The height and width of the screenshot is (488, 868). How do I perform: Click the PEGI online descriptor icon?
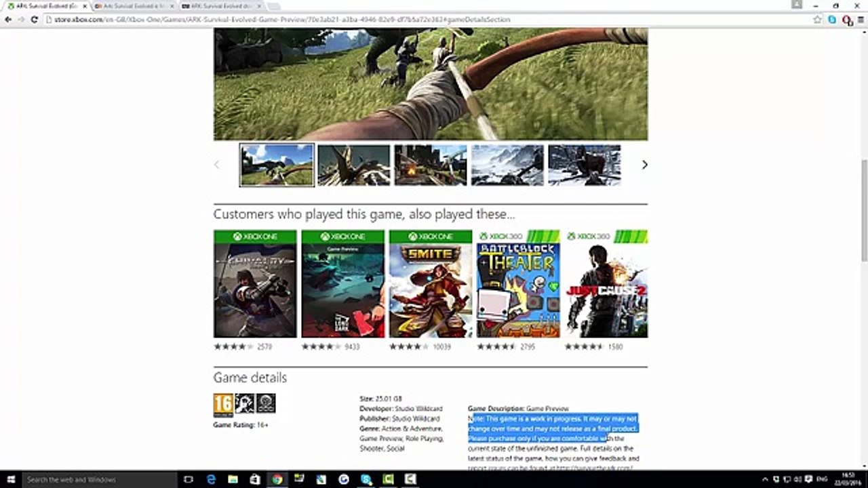point(266,403)
